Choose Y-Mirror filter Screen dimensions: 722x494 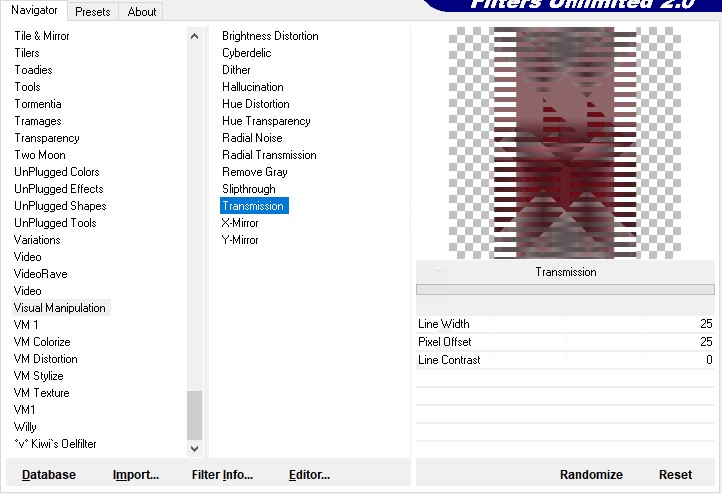(x=240, y=240)
